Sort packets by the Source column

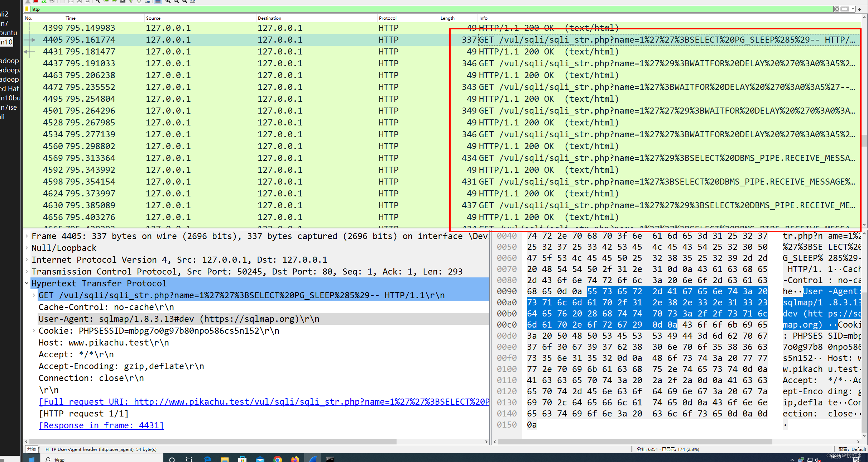pyautogui.click(x=200, y=18)
